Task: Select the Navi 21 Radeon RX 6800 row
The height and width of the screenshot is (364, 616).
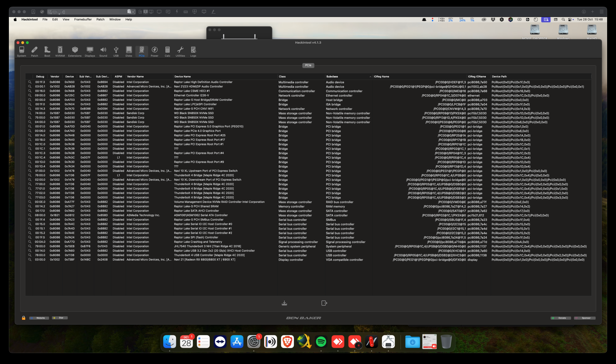Action: (204, 260)
